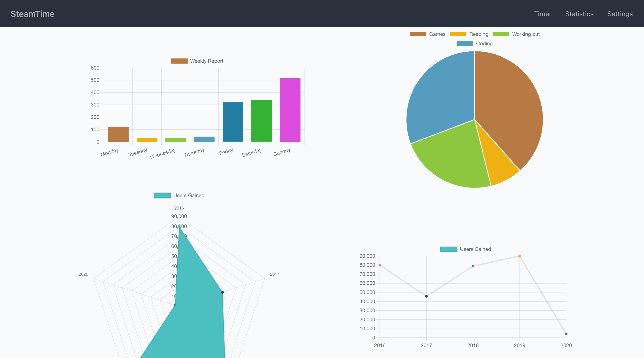Click the Sunday bar in Weekly Report
Image resolution: width=644 pixels, height=358 pixels.
coord(290,110)
